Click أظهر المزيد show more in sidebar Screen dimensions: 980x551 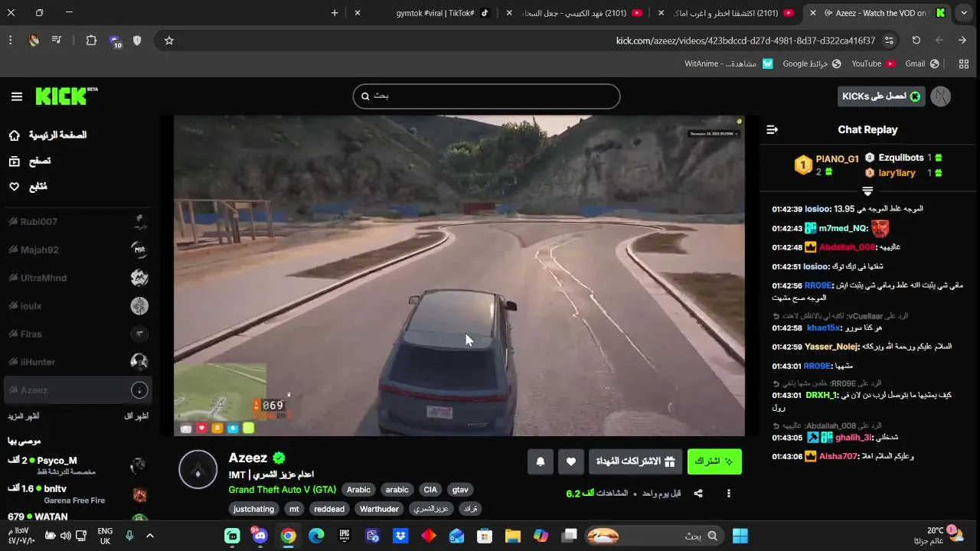24,416
